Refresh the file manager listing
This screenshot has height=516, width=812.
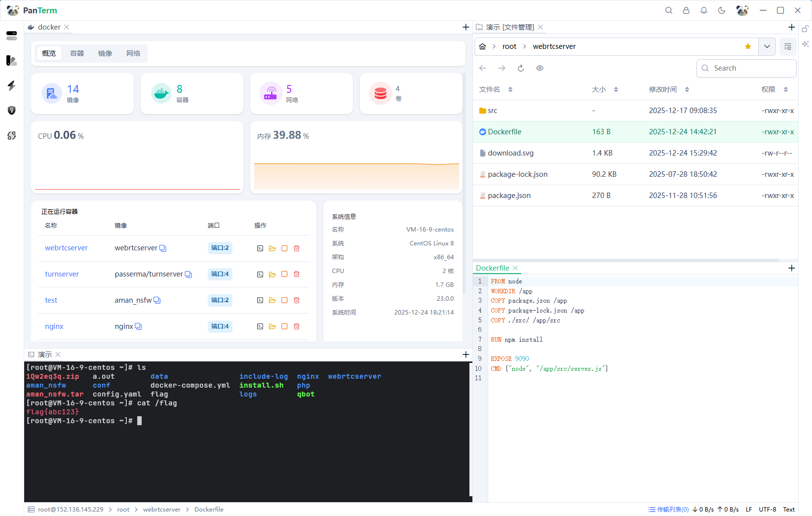(521, 68)
